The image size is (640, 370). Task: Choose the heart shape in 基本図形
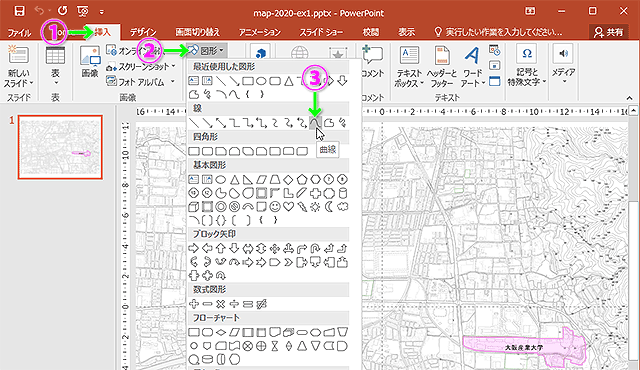click(289, 207)
